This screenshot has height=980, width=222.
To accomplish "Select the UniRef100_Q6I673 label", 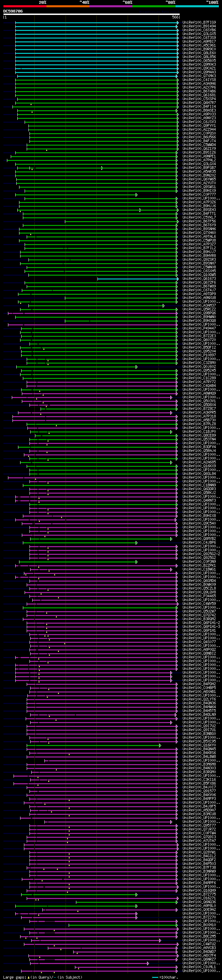I will 199,278.
